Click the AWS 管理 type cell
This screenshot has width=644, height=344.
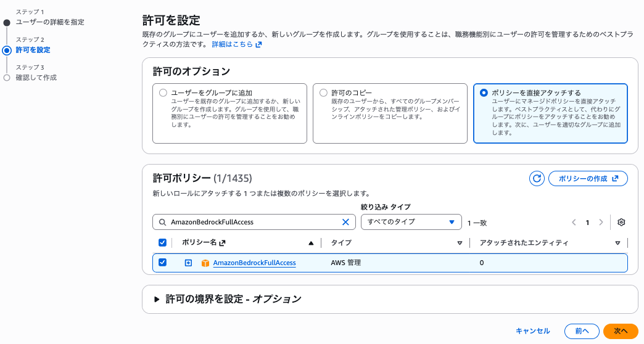(346, 263)
